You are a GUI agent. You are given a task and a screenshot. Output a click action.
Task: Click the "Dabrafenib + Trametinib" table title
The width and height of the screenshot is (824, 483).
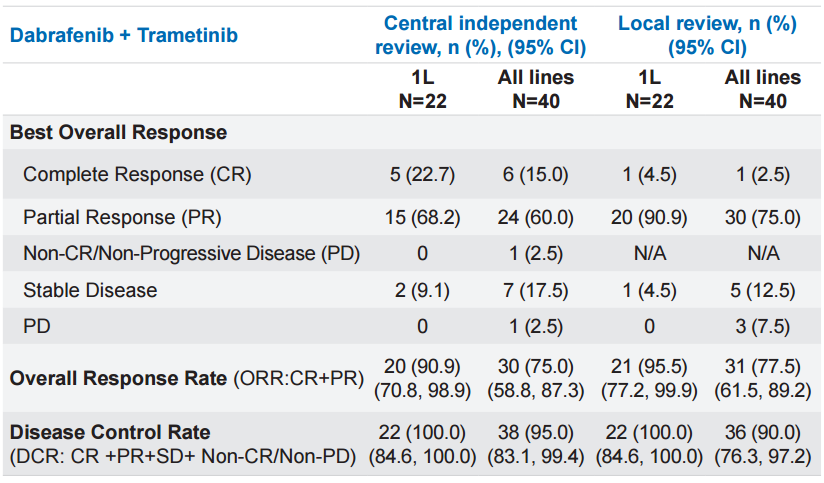124,36
